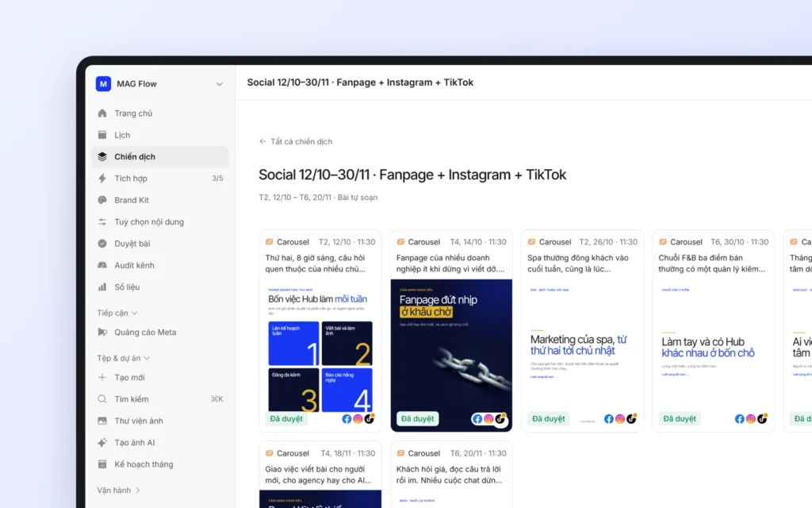812x508 pixels.
Task: Click Carousel icon on T4, 18/11 card
Action: [x=270, y=453]
